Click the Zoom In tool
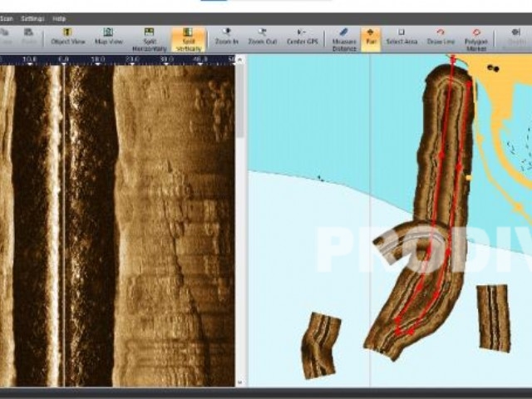 [x=226, y=38]
